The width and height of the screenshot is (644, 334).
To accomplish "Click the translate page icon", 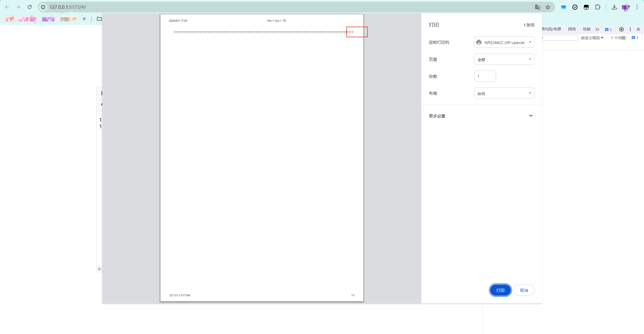I will [537, 7].
